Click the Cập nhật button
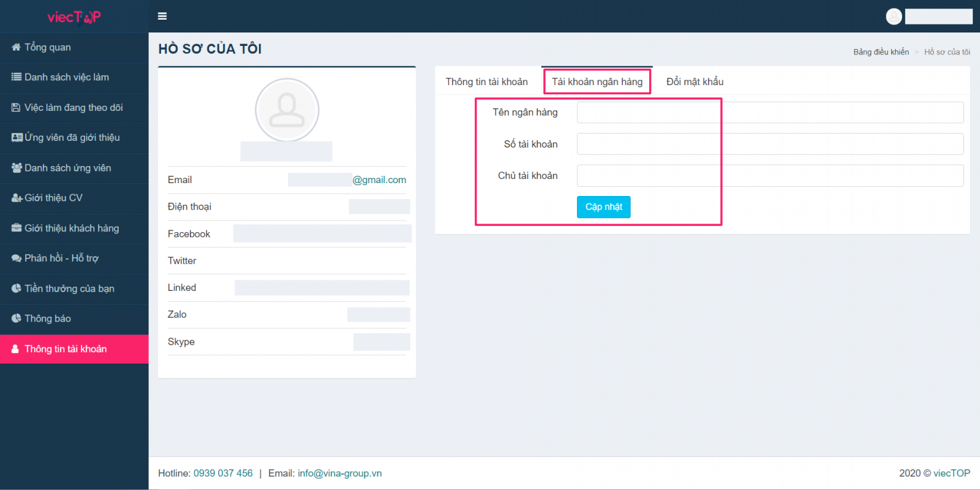This screenshot has height=490, width=980. click(603, 207)
